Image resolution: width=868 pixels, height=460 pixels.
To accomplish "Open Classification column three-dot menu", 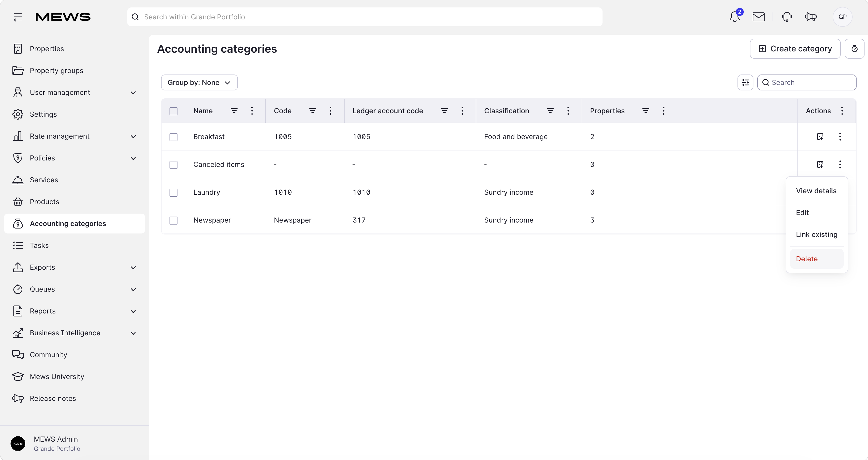I will tap(568, 111).
